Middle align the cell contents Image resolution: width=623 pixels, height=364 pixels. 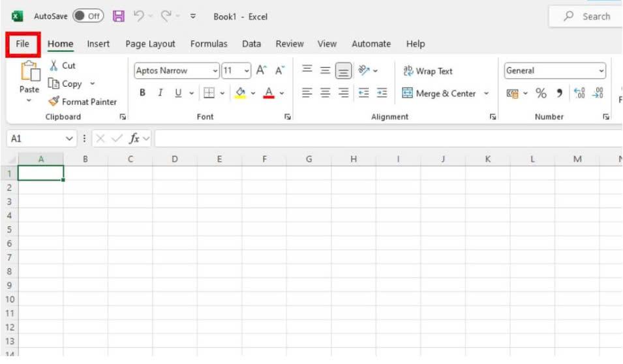tap(325, 70)
